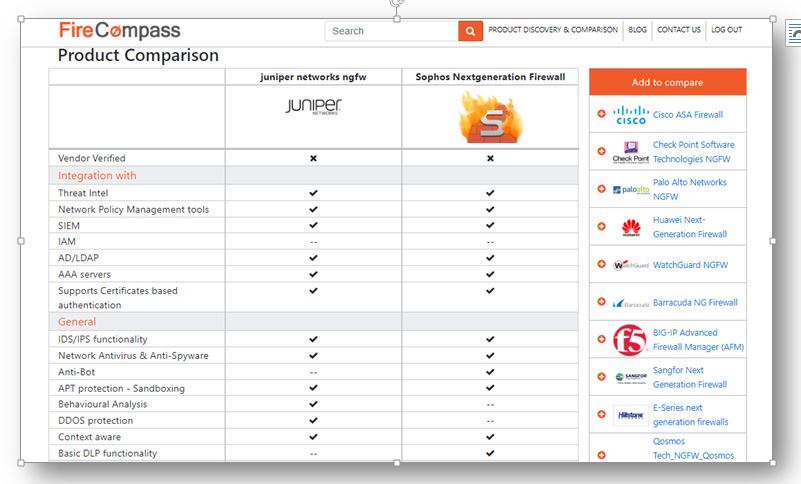The image size is (801, 484).
Task: Click the orange search magnifier button
Action: pyautogui.click(x=470, y=31)
